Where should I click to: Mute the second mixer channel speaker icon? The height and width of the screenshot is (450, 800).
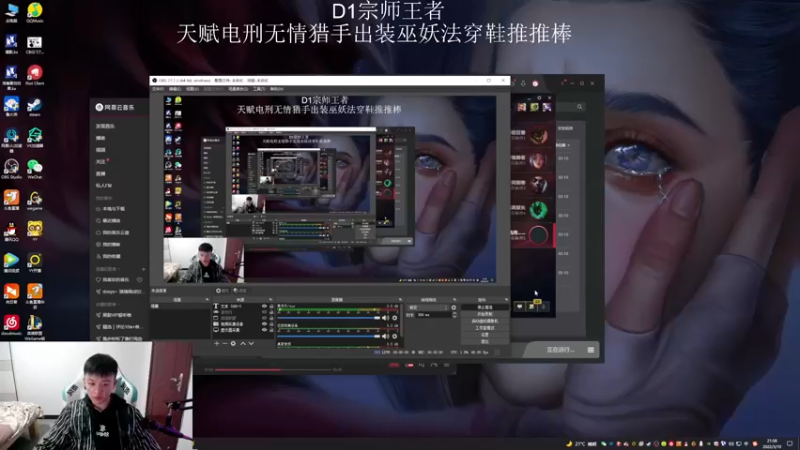tap(385, 336)
